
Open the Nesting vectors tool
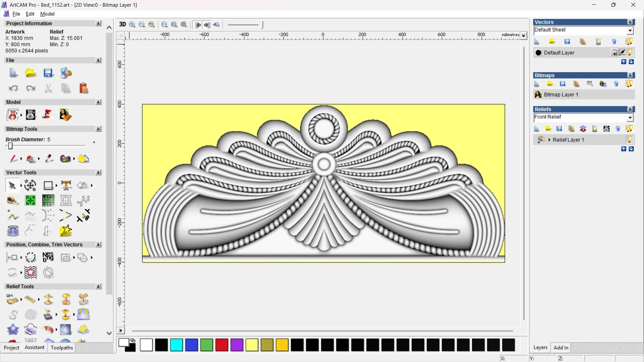48,257
